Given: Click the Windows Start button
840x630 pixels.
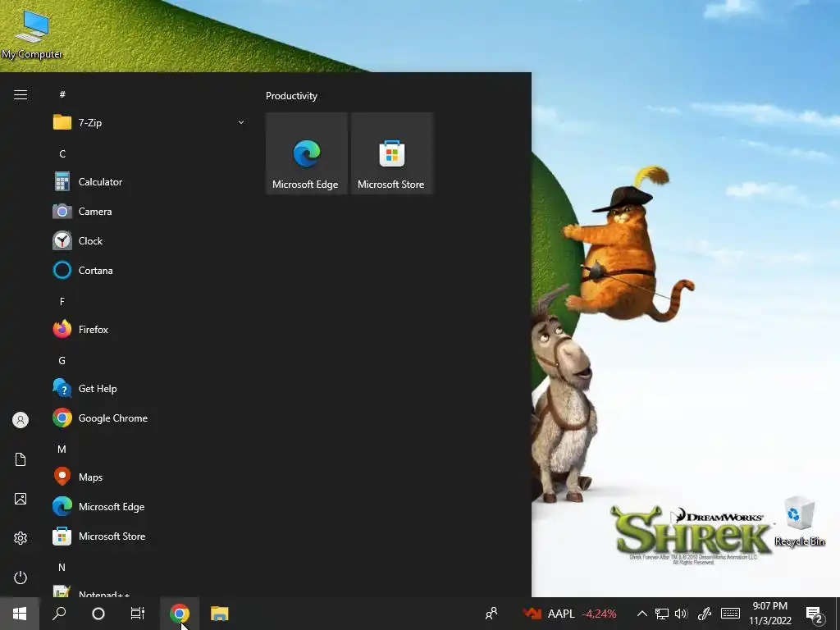Looking at the screenshot, I should pyautogui.click(x=20, y=614).
